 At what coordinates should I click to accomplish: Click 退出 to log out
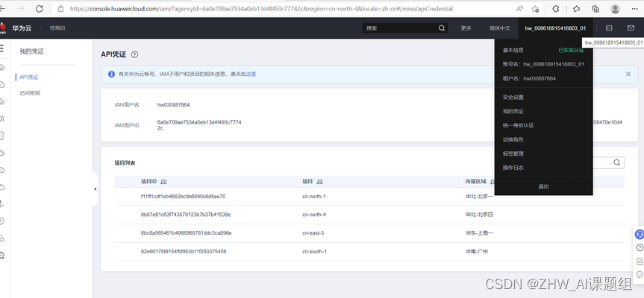pyautogui.click(x=543, y=186)
